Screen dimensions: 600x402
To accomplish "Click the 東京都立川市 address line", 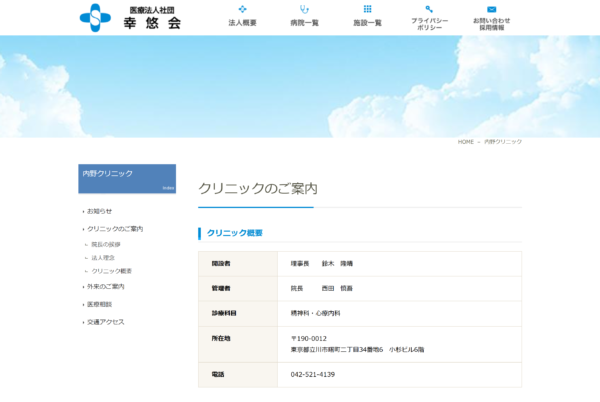I will (357, 350).
